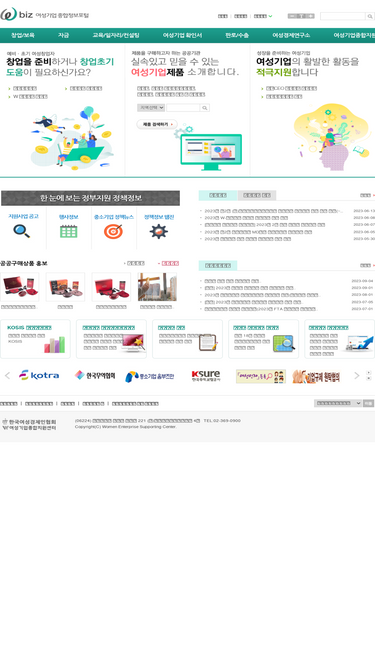Open the first red gift set thumbnail
Viewport: 375px width, 667px height.
pyautogui.click(x=20, y=287)
